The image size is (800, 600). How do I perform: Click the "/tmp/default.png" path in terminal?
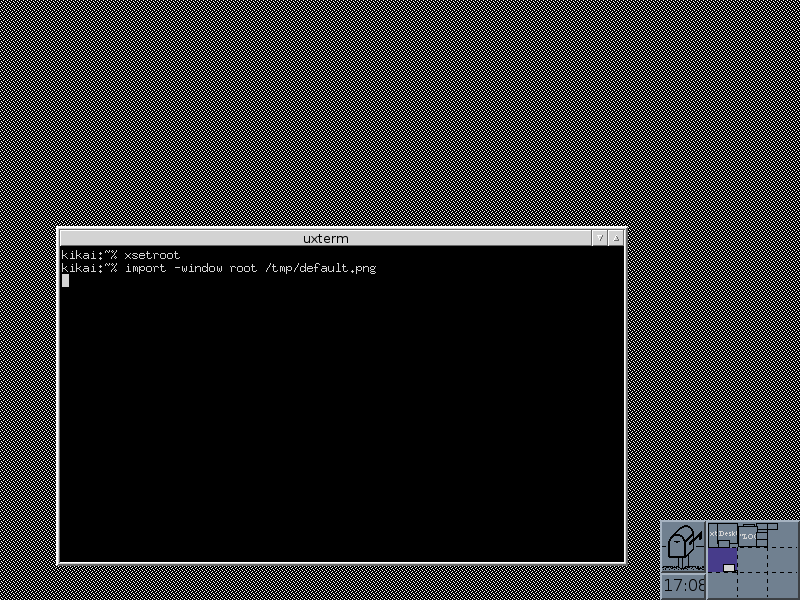tap(320, 268)
